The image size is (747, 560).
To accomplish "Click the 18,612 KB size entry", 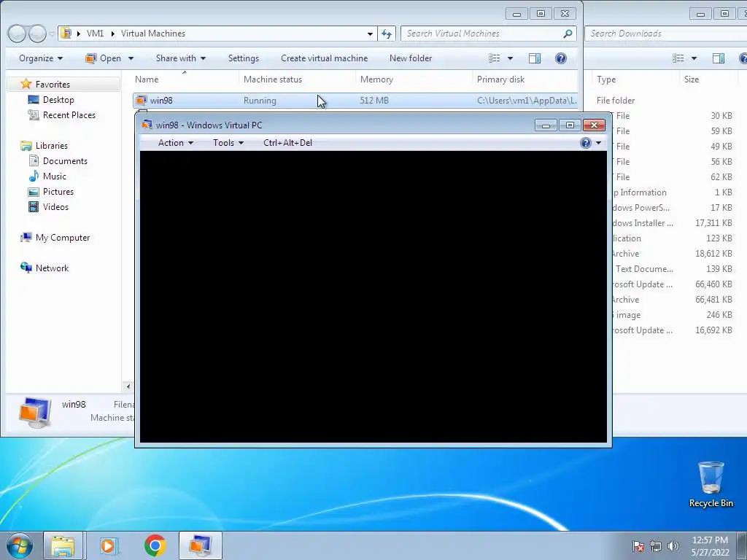I will [713, 253].
